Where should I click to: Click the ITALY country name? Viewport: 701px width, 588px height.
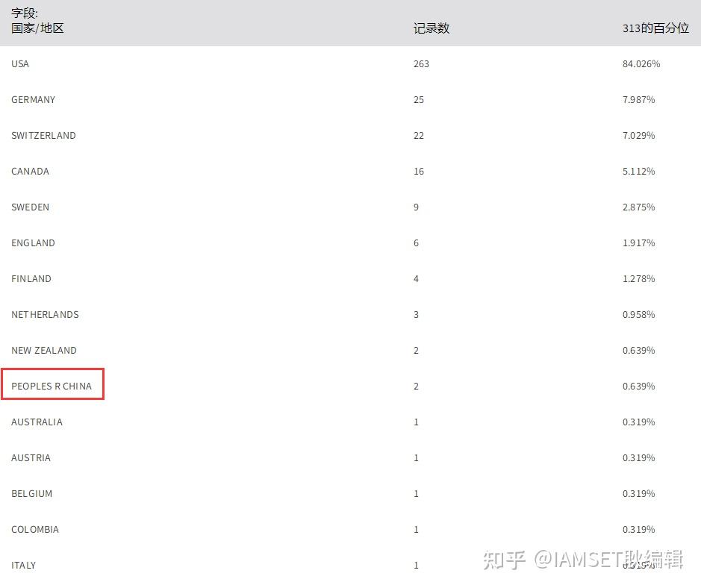coord(23,566)
